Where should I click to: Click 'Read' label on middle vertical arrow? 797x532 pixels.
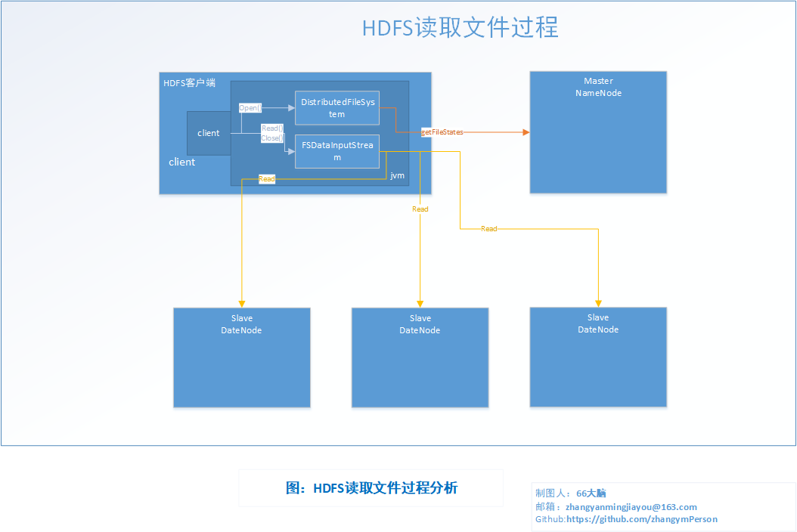(420, 209)
